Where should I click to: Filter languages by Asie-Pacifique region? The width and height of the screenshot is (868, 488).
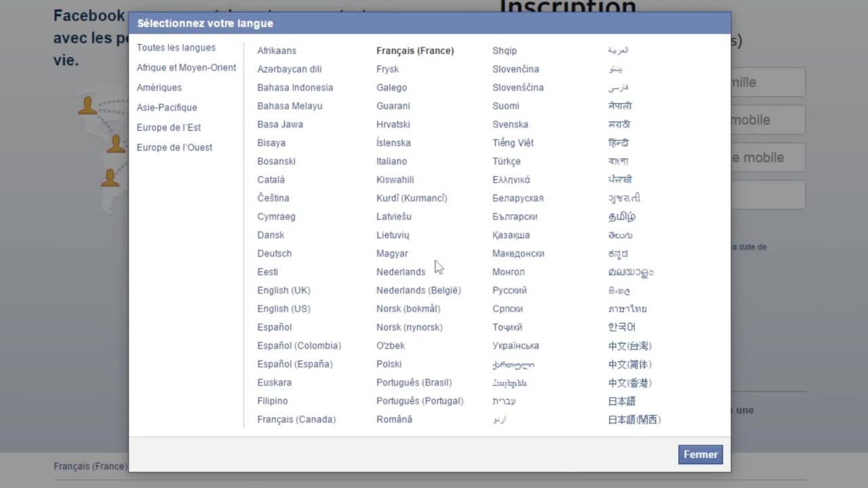(x=167, y=108)
